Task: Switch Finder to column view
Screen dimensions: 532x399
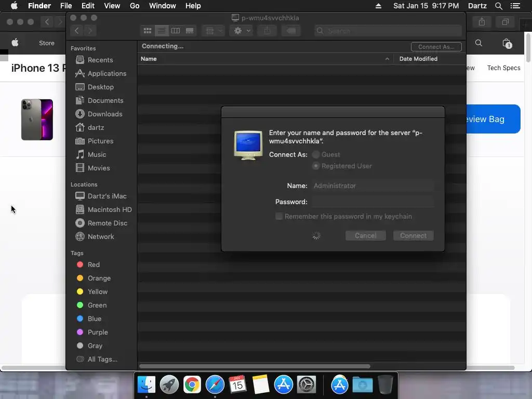Action: pyautogui.click(x=176, y=31)
